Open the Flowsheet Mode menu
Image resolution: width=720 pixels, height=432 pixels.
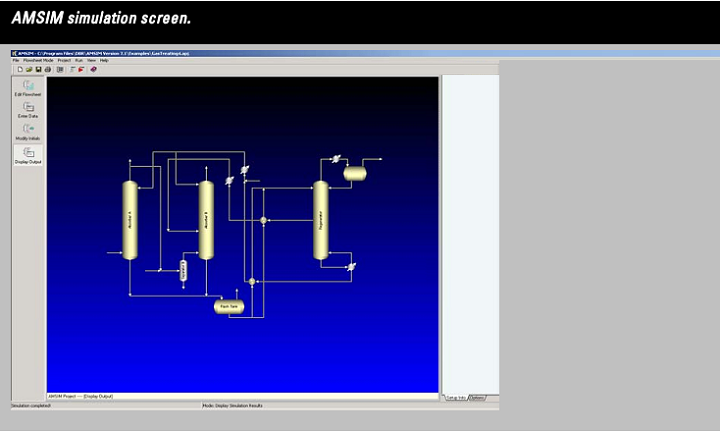click(x=38, y=60)
